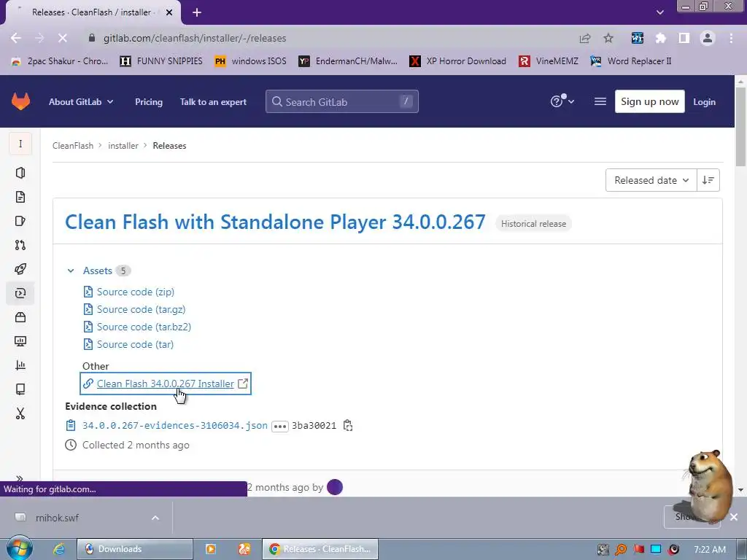The image size is (747, 560).
Task: Open the VineMEMZ bookmark
Action: (549, 61)
